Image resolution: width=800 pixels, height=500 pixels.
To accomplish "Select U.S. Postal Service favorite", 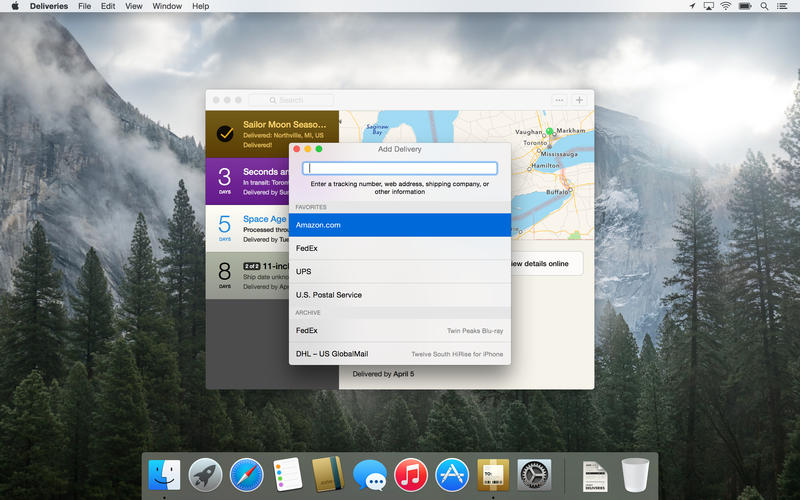I will (x=400, y=295).
